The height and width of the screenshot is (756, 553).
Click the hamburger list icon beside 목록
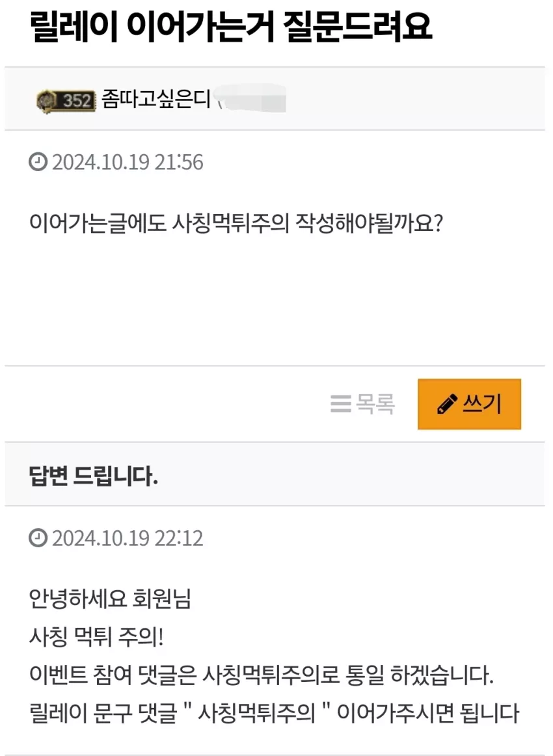[x=341, y=403]
